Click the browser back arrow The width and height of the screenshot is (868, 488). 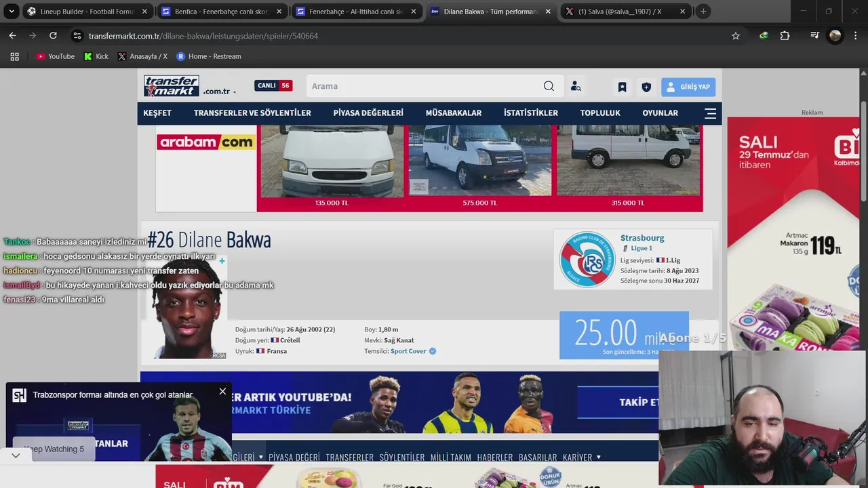[12, 36]
